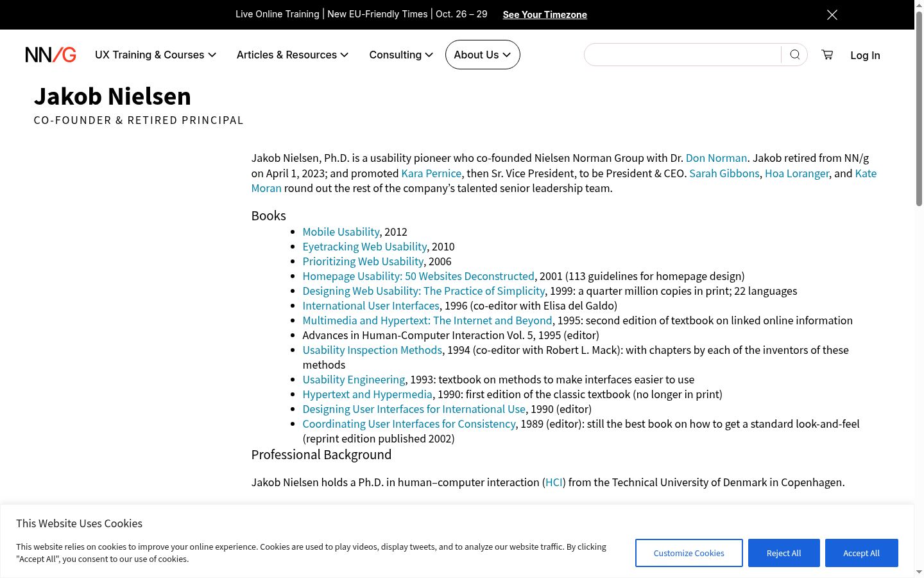Open Hypertext and Hypermedia link
Viewport: 924px width, 578px height.
pyautogui.click(x=367, y=394)
